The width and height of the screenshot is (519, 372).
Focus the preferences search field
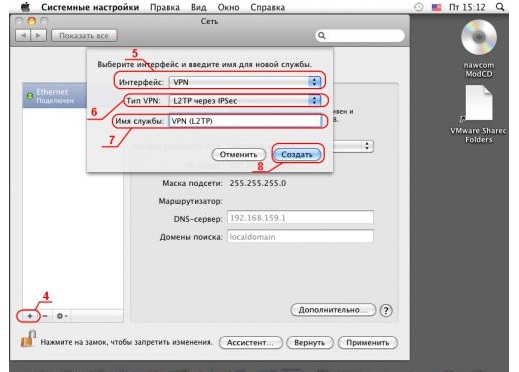(360, 35)
